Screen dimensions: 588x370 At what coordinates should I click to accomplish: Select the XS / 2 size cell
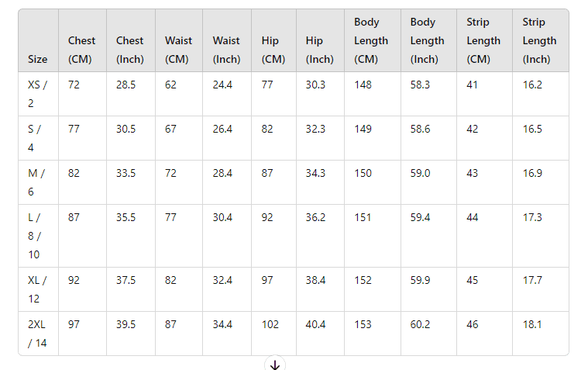click(37, 93)
